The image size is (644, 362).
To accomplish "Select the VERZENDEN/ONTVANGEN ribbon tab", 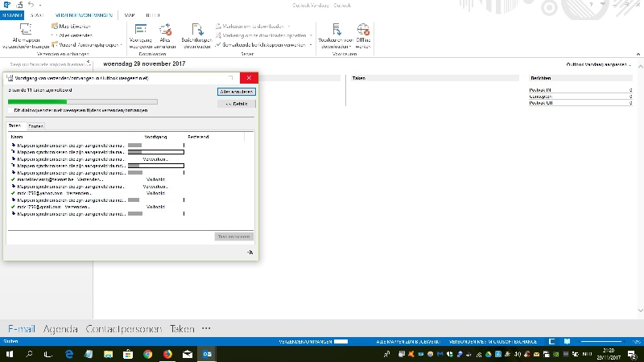I will click(x=84, y=15).
